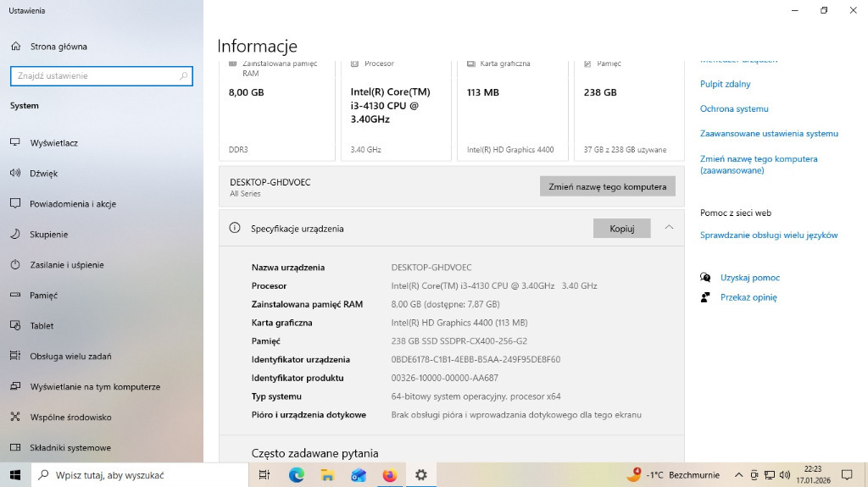868x487 pixels.
Task: Open Zaawansowane ustawienia systemu link
Action: point(769,133)
